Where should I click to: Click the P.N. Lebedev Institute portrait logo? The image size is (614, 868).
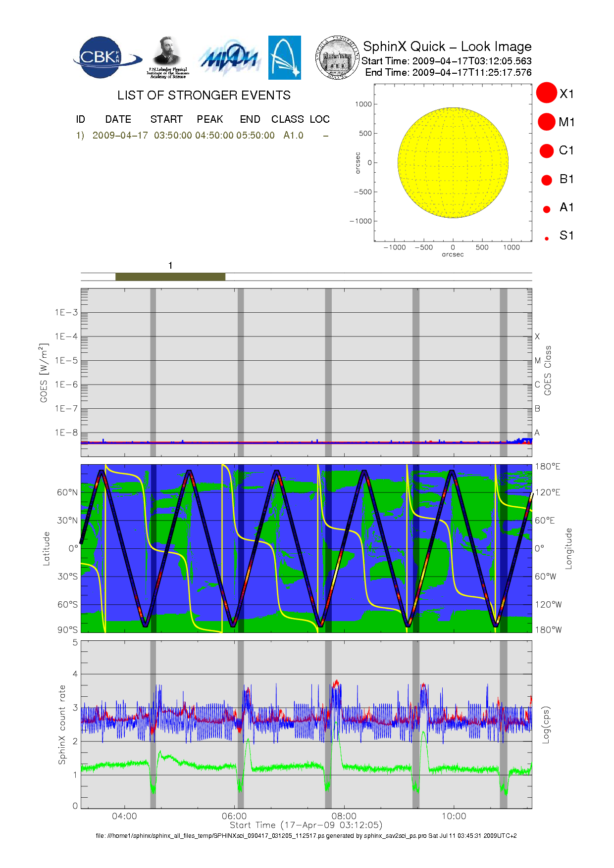click(x=167, y=57)
